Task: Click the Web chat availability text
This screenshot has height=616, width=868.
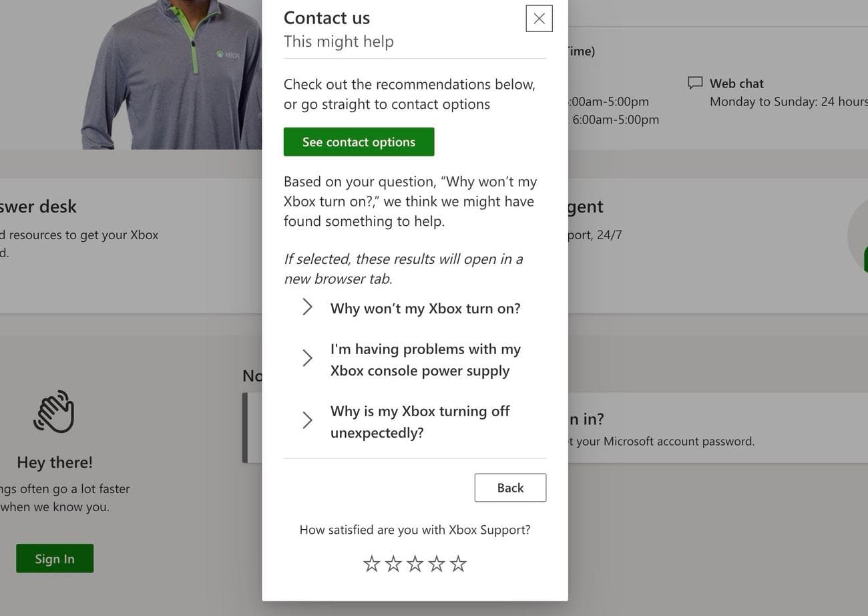Action: (788, 102)
